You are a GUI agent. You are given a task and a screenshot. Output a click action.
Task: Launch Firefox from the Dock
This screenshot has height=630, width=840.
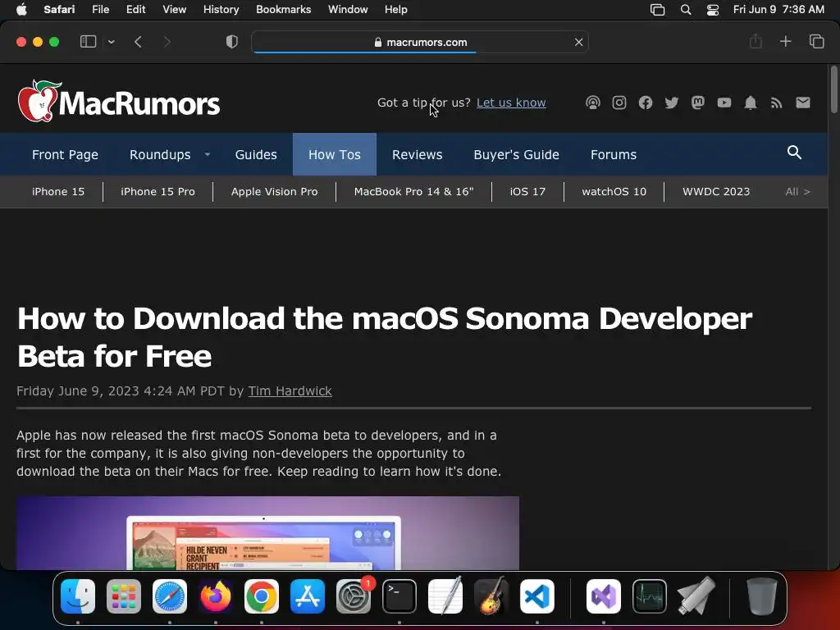tap(216, 596)
